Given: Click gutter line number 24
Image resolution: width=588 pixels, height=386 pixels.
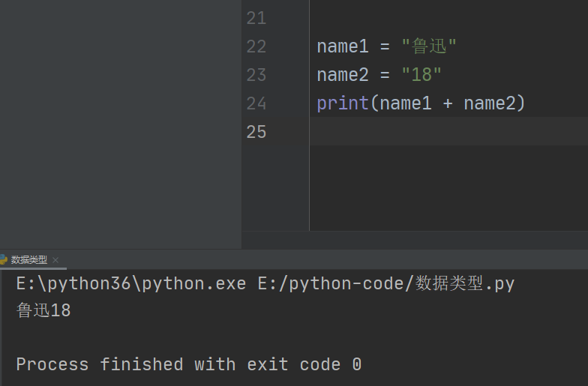Looking at the screenshot, I should (x=256, y=103).
